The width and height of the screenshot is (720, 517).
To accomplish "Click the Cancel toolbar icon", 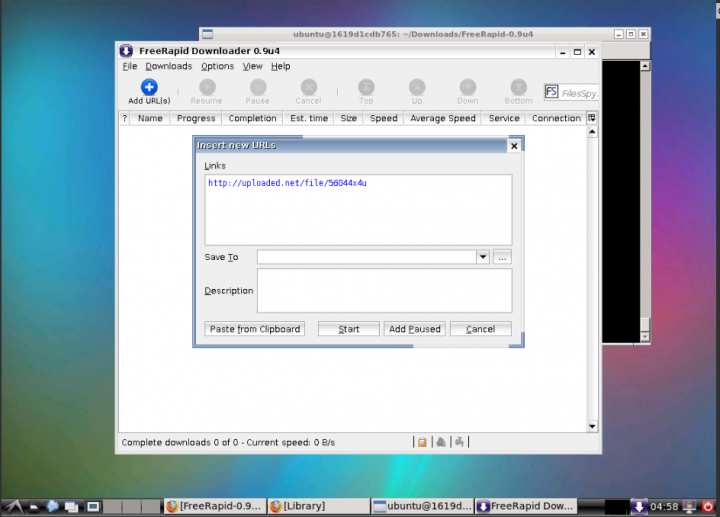I will point(309,87).
